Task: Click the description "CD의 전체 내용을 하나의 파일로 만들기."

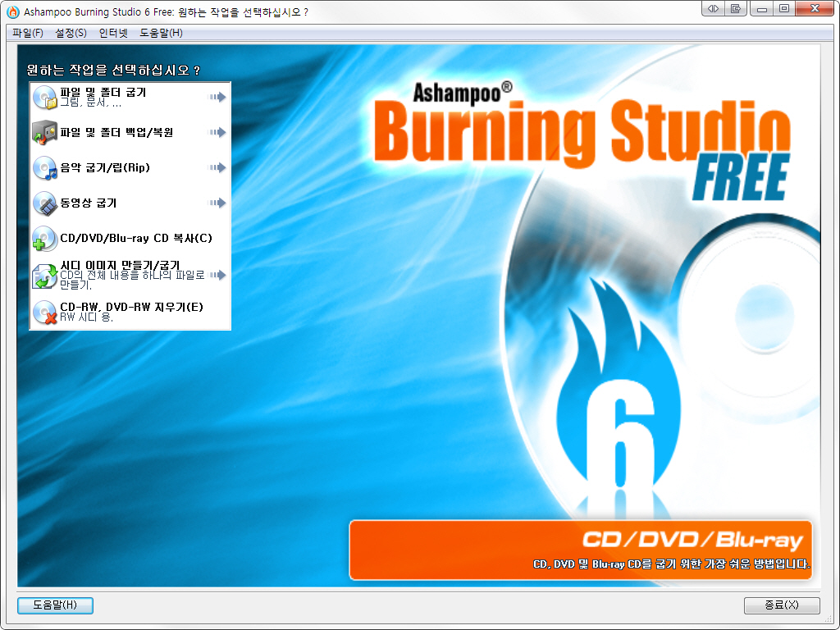Action: [x=132, y=280]
